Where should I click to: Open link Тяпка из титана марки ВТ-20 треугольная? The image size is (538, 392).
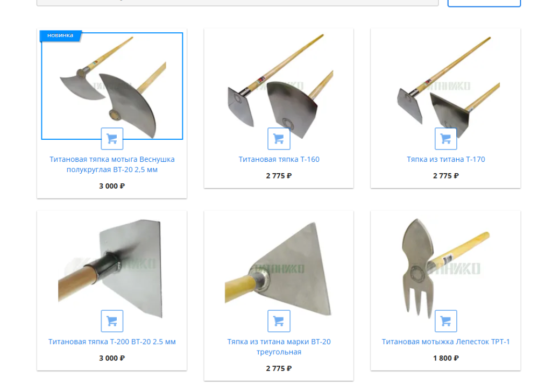(279, 347)
